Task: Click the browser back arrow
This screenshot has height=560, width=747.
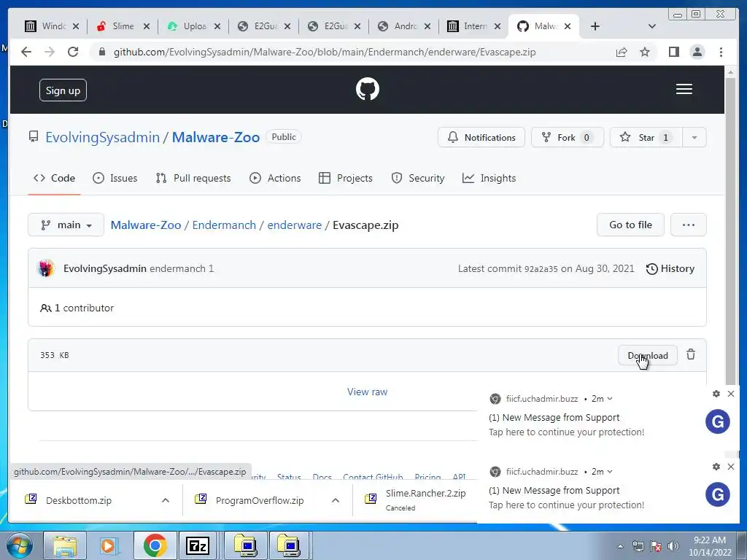Action: (26, 52)
